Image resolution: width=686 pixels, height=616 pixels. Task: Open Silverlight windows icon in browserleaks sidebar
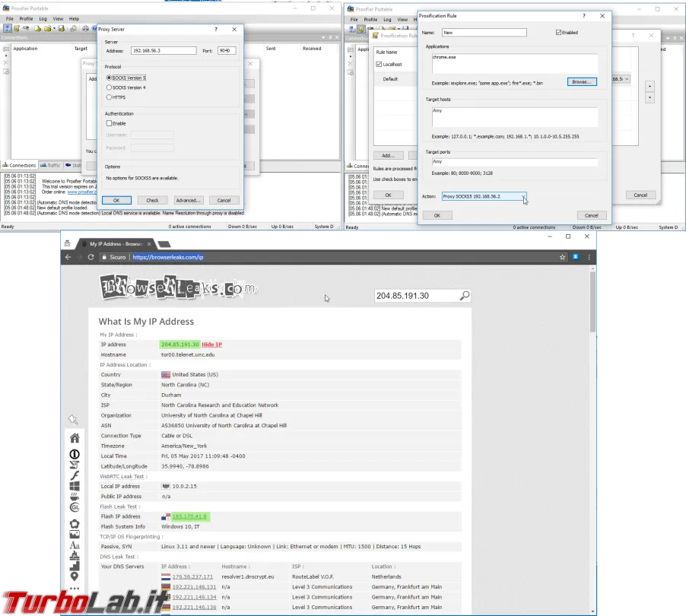coord(75,486)
